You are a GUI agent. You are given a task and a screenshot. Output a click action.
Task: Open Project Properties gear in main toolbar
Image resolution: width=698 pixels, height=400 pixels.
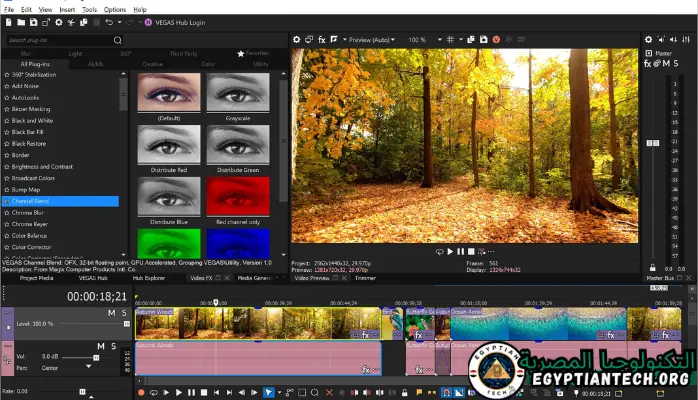pyautogui.click(x=57, y=21)
